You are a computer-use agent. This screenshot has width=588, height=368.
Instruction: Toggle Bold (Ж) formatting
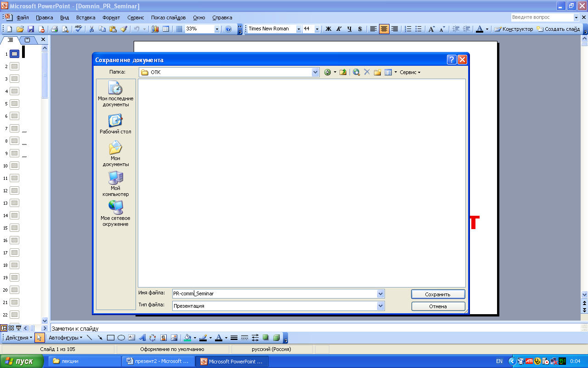click(328, 29)
